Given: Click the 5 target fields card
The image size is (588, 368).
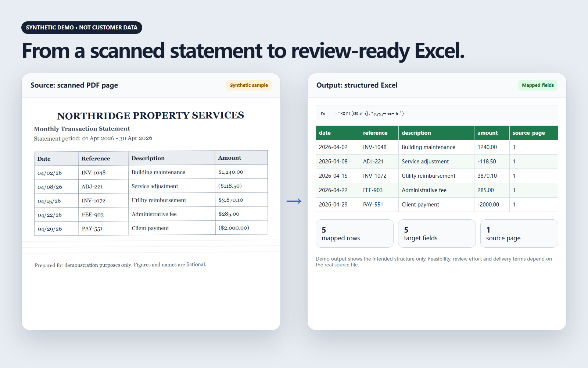Looking at the screenshot, I should 437,234.
